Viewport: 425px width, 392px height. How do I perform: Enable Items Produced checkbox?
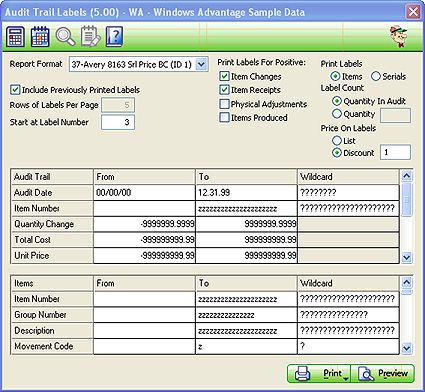coord(224,117)
